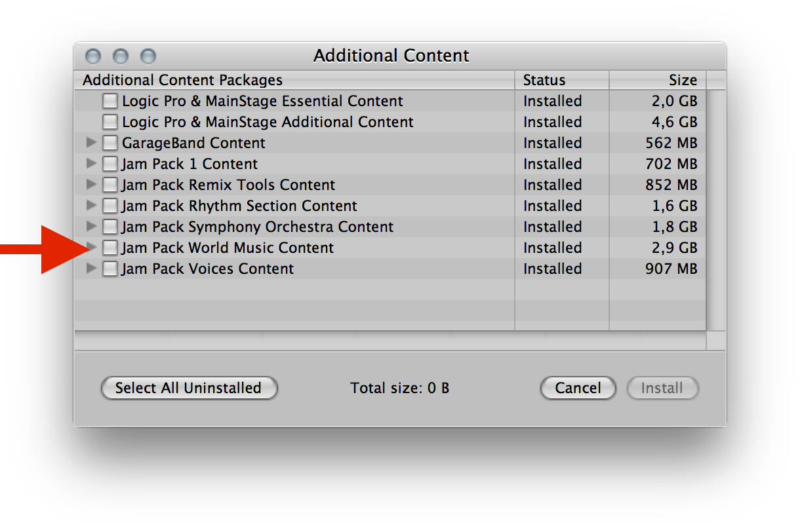Viewport: 800px width, 532px height.
Task: Expand Jam Pack Symphony Orchestra Content triangle
Action: (91, 227)
